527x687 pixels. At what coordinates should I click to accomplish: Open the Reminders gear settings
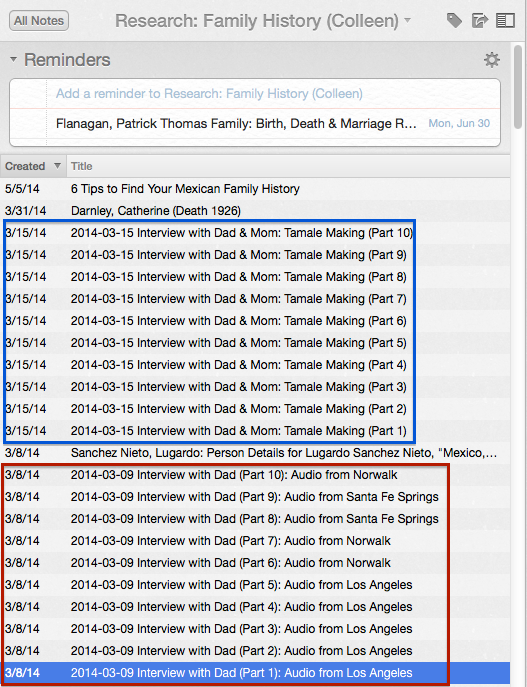pyautogui.click(x=492, y=60)
